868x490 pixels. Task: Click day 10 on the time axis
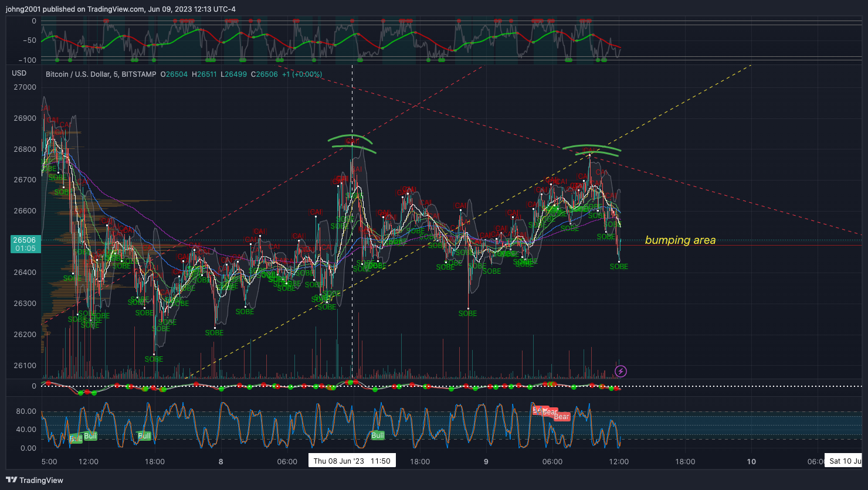751,461
